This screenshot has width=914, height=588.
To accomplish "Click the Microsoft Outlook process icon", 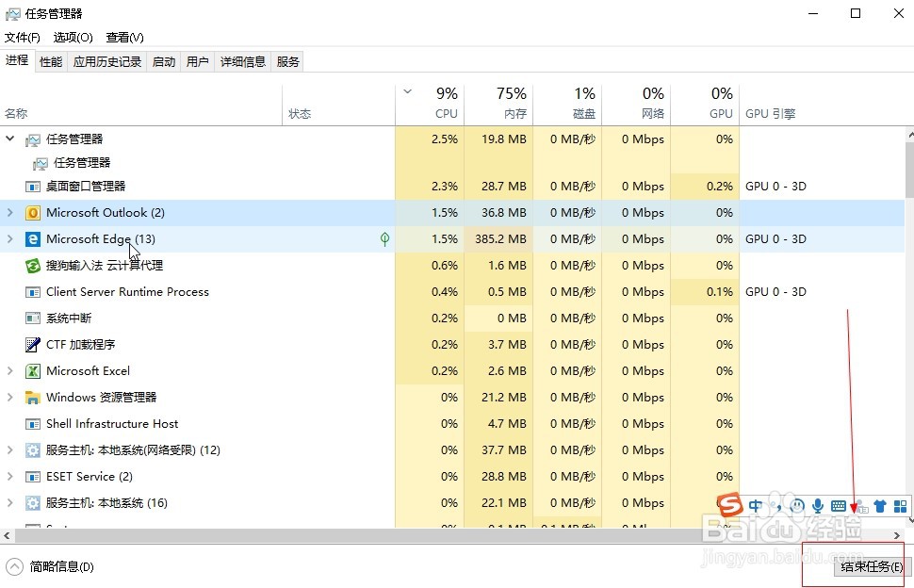I will 33,213.
